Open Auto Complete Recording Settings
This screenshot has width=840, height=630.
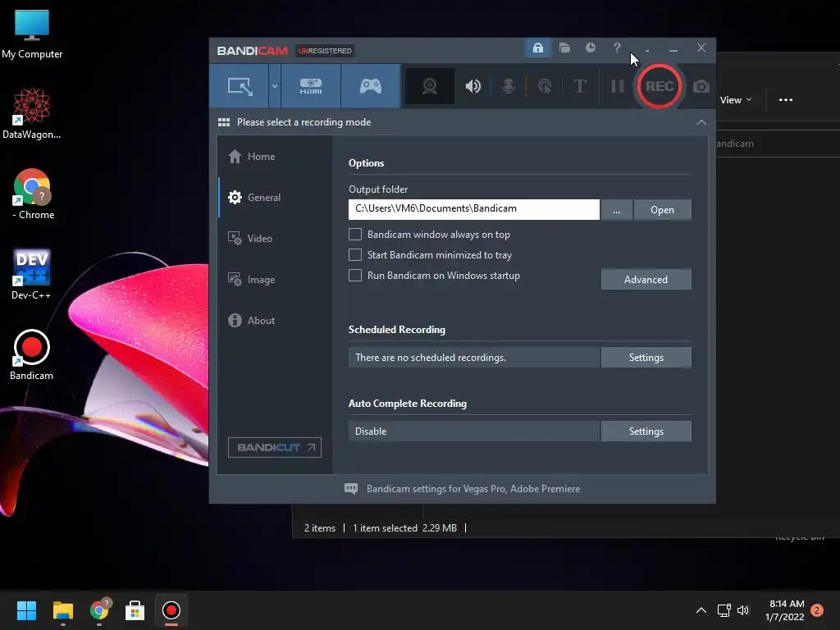coord(646,431)
